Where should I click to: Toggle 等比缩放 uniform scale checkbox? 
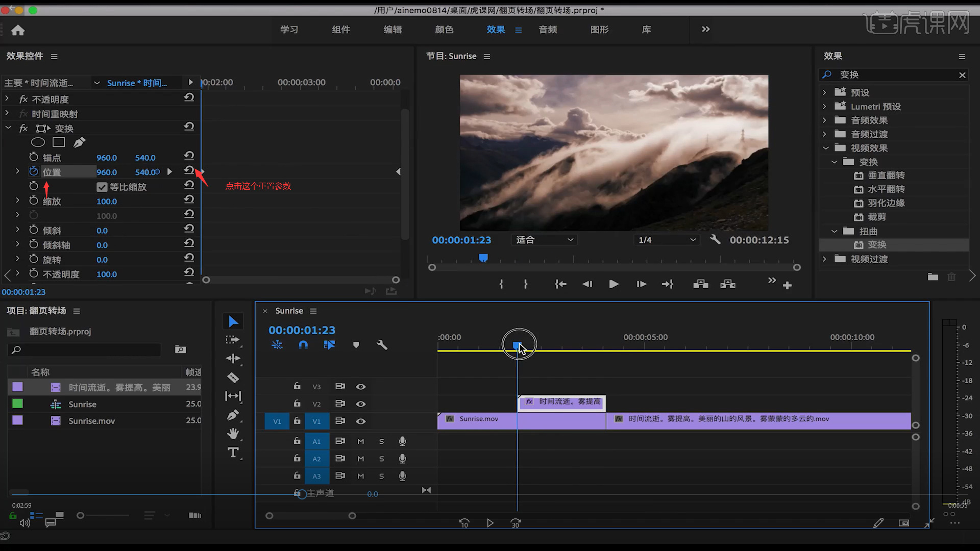(x=102, y=187)
